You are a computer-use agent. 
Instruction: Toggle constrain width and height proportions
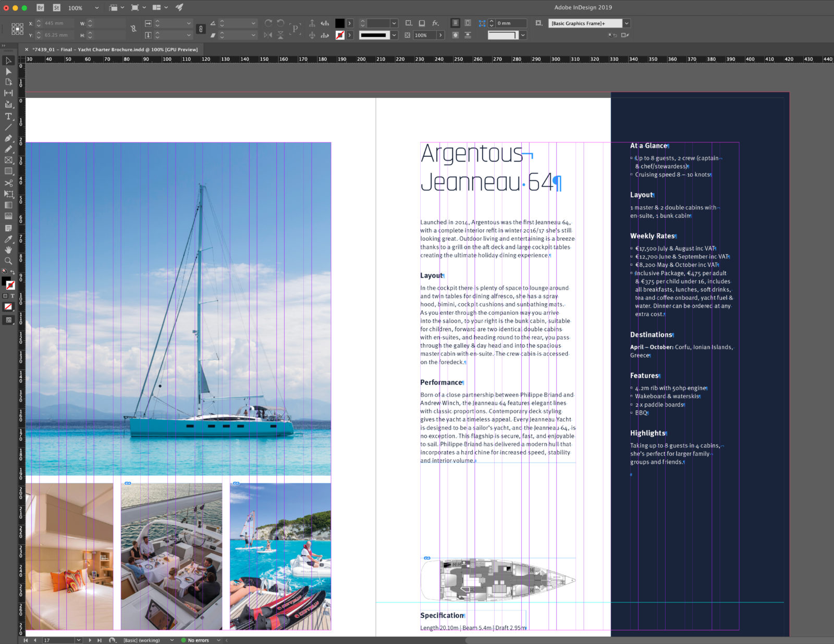[133, 29]
